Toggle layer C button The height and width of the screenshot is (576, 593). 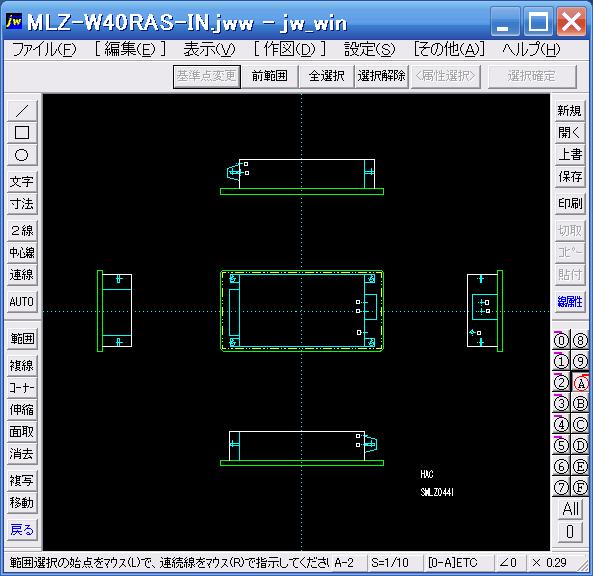click(x=580, y=425)
